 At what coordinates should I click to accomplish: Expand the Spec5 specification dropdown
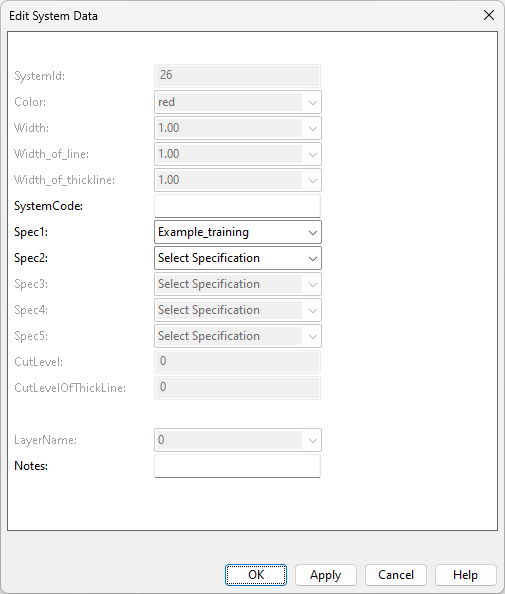[238, 336]
